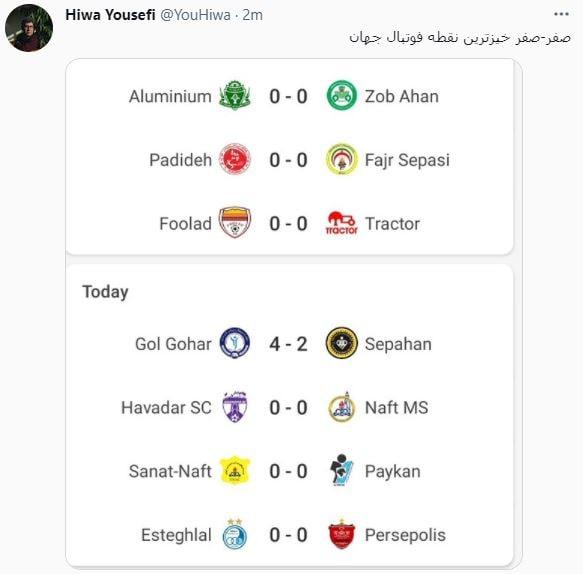This screenshot has height=574, width=583.
Task: Open the tweet's three-dot more menu
Action: click(561, 14)
